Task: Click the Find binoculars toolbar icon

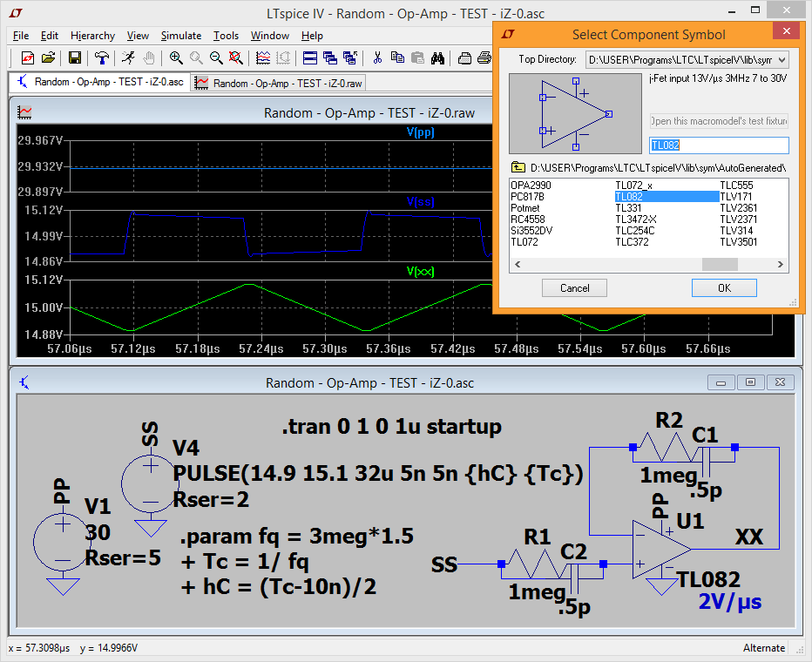Action: 438,58
